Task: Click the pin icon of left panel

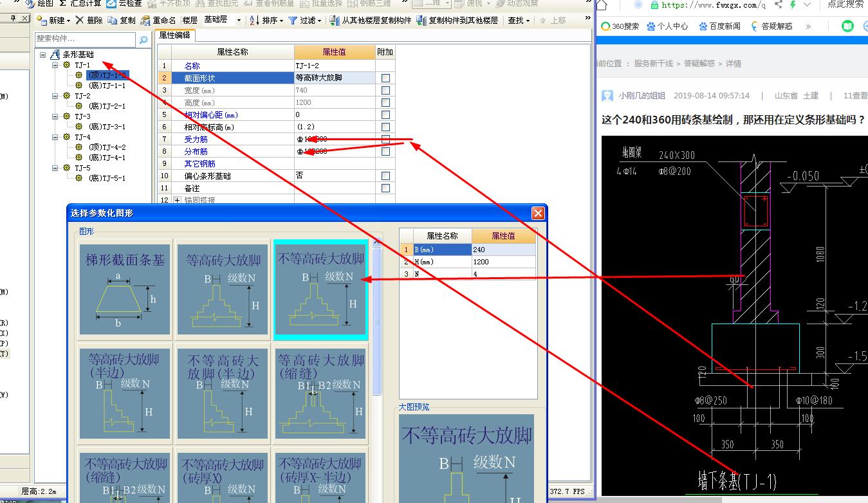Action: [13, 19]
